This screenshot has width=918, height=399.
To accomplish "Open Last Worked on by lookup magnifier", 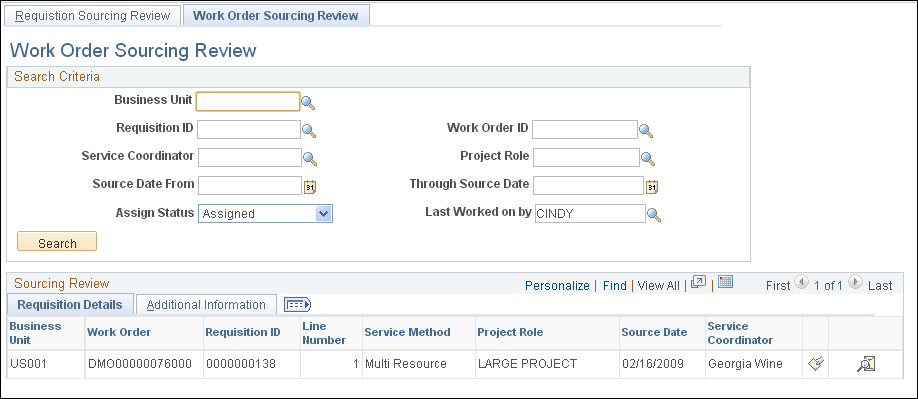I will [653, 215].
